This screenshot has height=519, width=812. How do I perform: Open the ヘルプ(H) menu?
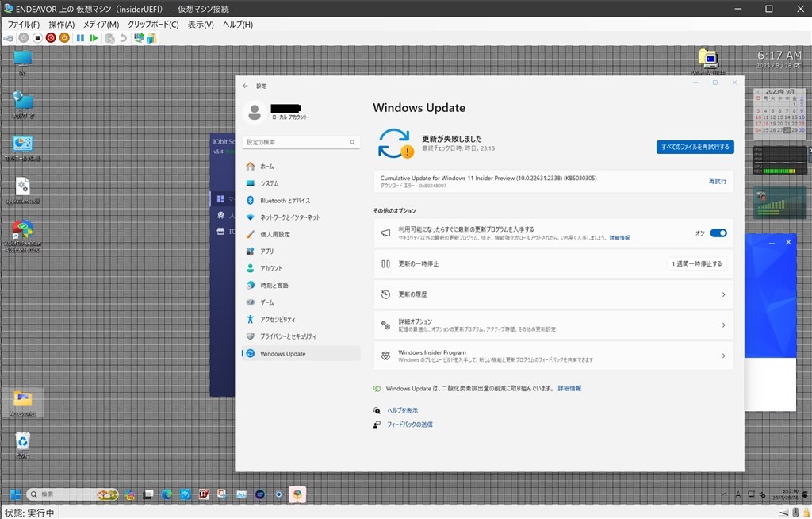(x=238, y=25)
